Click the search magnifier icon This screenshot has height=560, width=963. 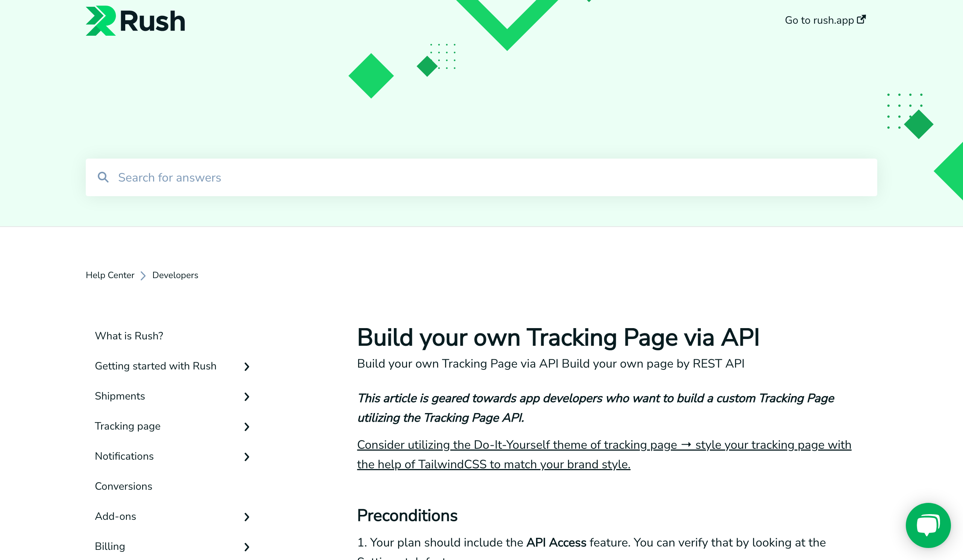(x=103, y=177)
